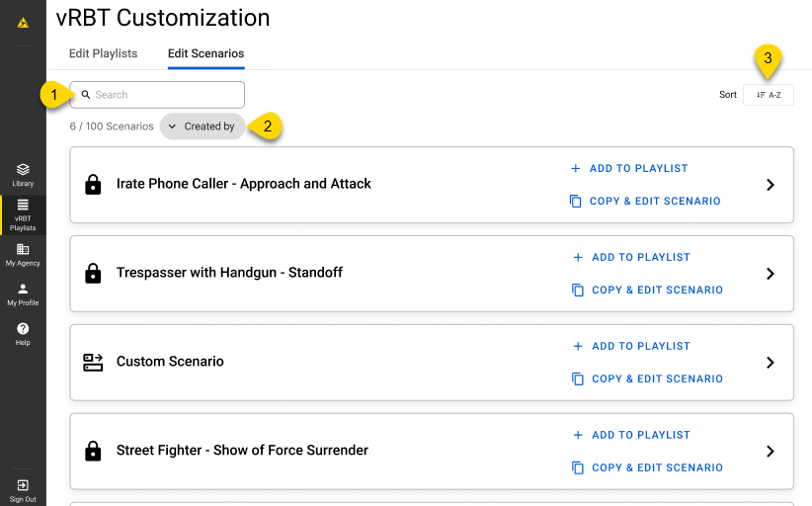Select the Edit Scenarios tab
812x506 pixels.
pos(205,53)
